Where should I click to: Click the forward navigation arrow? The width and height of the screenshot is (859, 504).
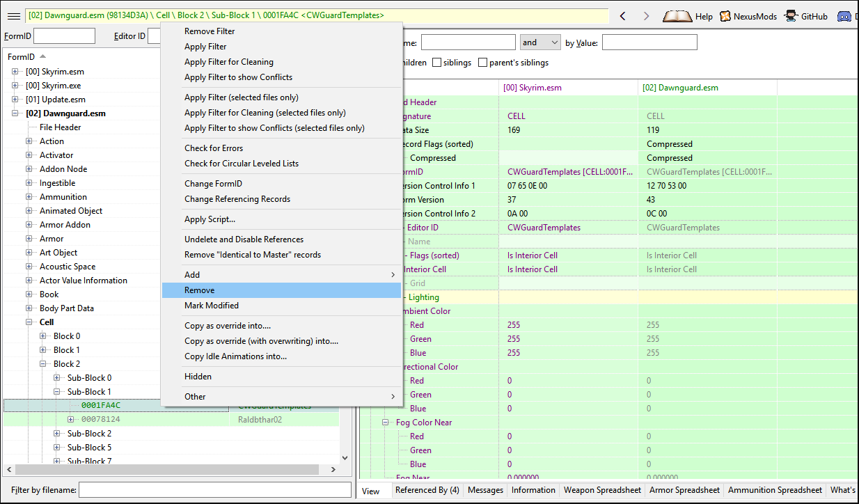[646, 16]
